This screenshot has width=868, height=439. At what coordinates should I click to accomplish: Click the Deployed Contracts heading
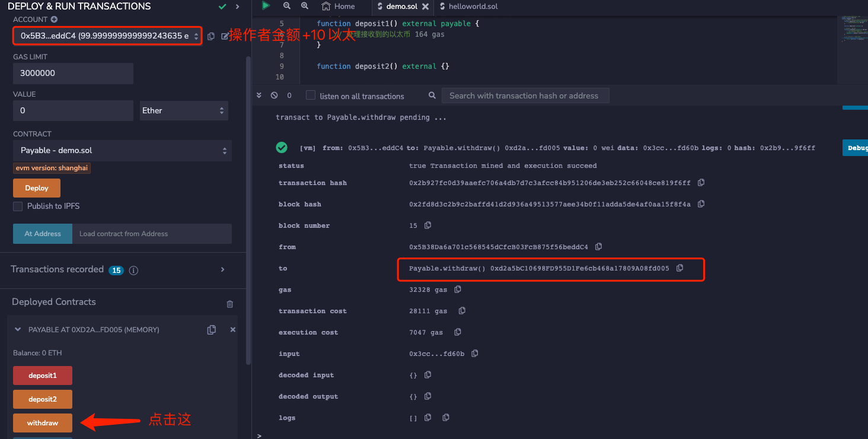pos(54,302)
